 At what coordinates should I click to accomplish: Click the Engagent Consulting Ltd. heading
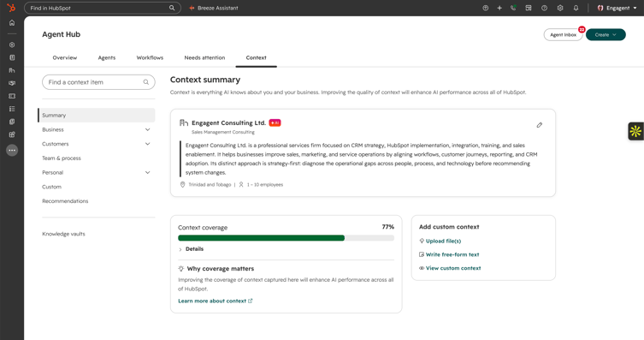pyautogui.click(x=228, y=123)
